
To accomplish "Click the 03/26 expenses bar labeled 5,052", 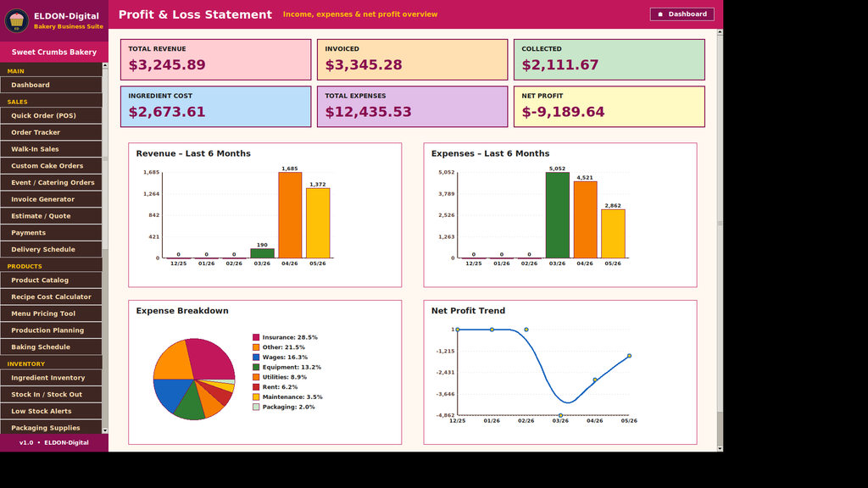I will (558, 215).
